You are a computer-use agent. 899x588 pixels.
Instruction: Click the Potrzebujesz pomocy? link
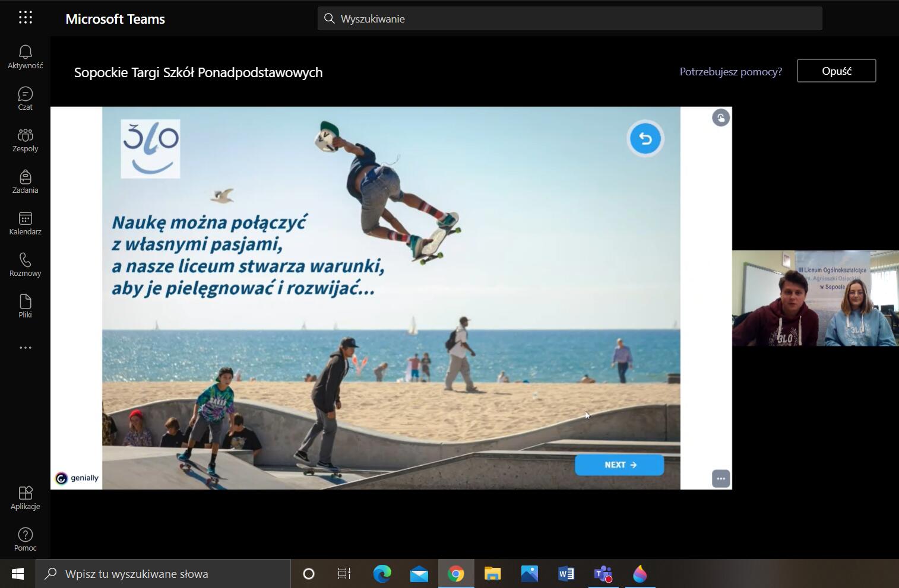(x=730, y=72)
